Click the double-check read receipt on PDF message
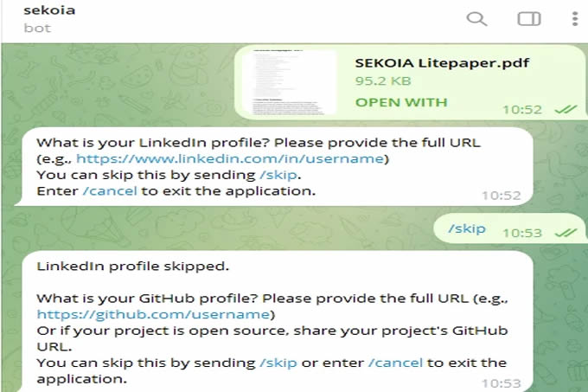Screen dimensions: 588x392 [566, 110]
